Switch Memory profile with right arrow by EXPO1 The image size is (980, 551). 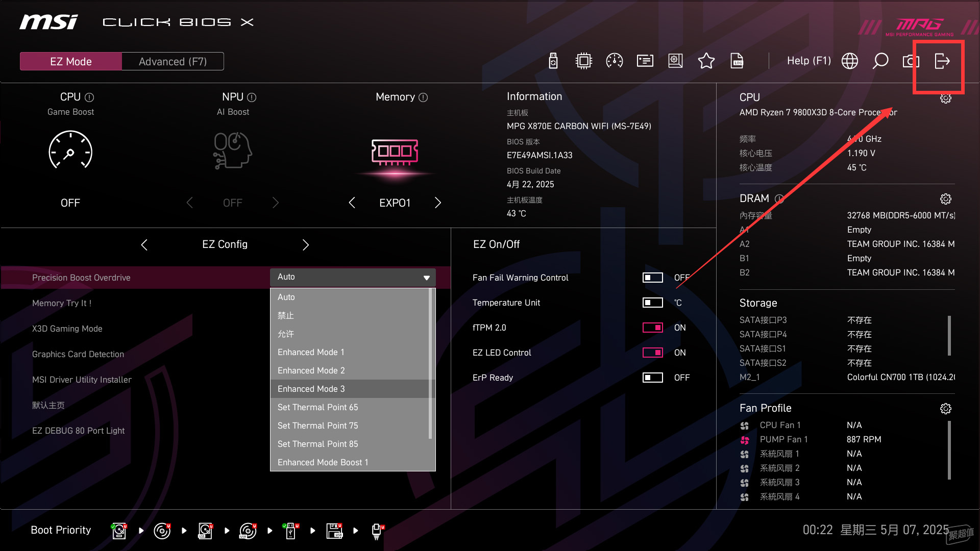coord(437,203)
